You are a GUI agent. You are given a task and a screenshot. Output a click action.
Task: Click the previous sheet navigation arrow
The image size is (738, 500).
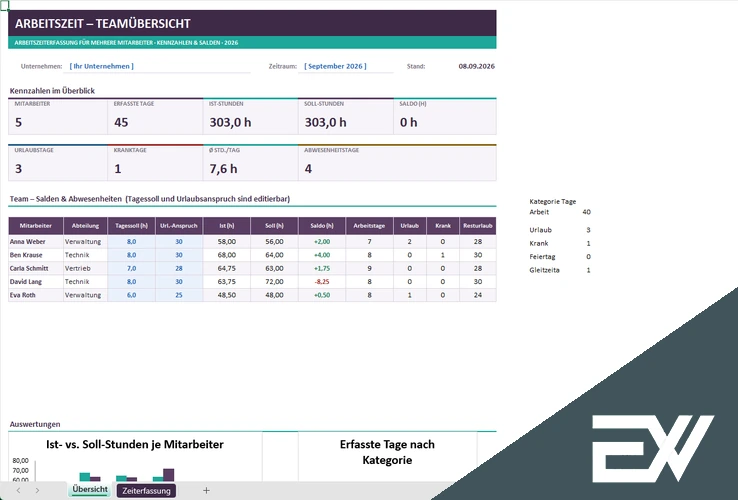click(x=18, y=491)
